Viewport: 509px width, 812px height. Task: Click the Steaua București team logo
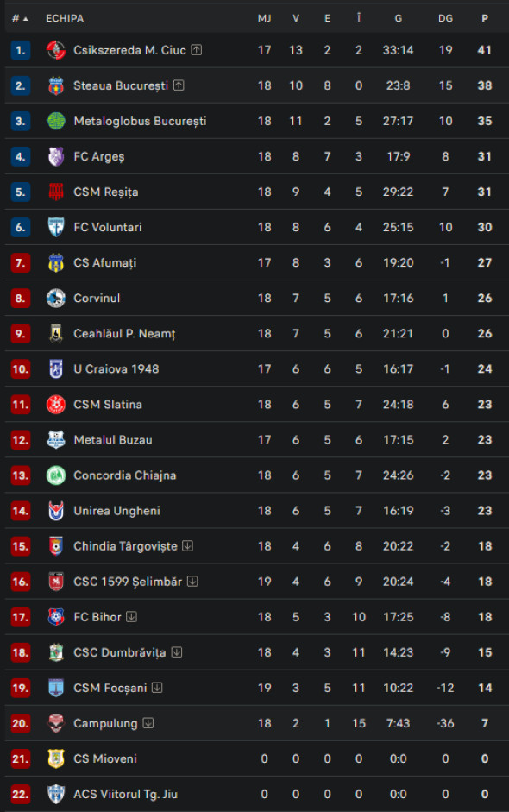tap(55, 85)
